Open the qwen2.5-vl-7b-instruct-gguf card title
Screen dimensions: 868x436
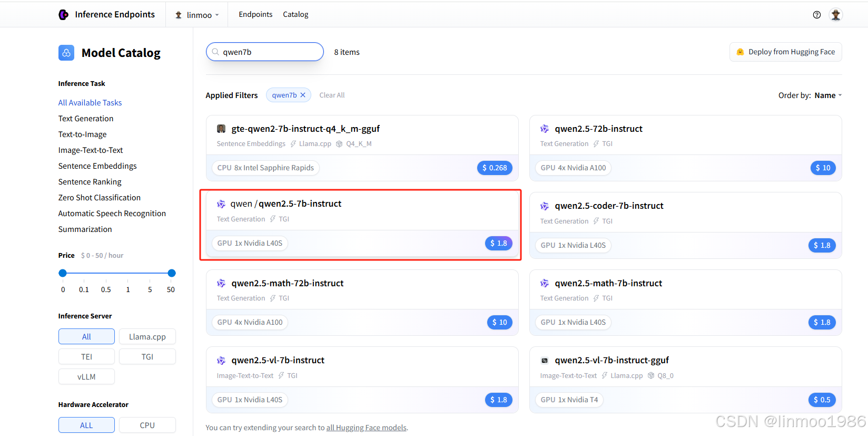tap(612, 360)
